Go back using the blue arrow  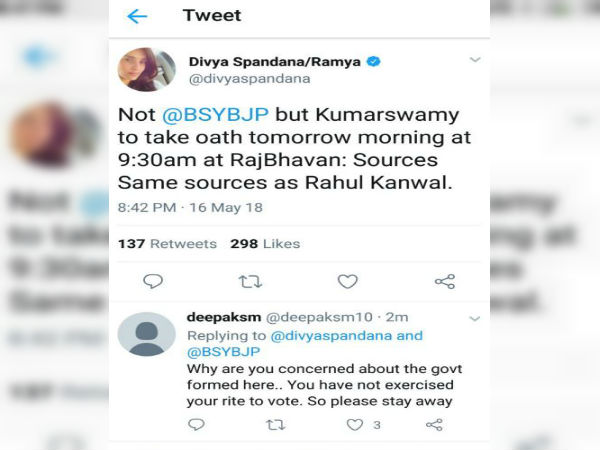(x=137, y=16)
